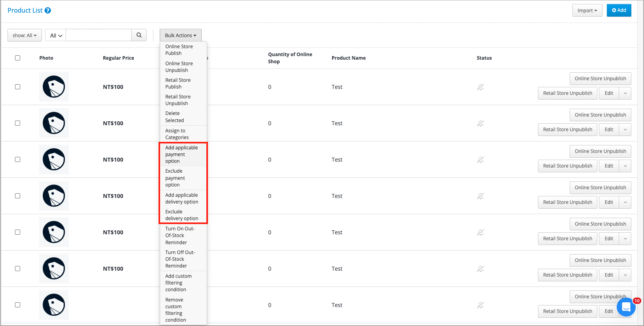Click Edit on the sixth product row
The width and height of the screenshot is (644, 326).
click(x=609, y=275)
